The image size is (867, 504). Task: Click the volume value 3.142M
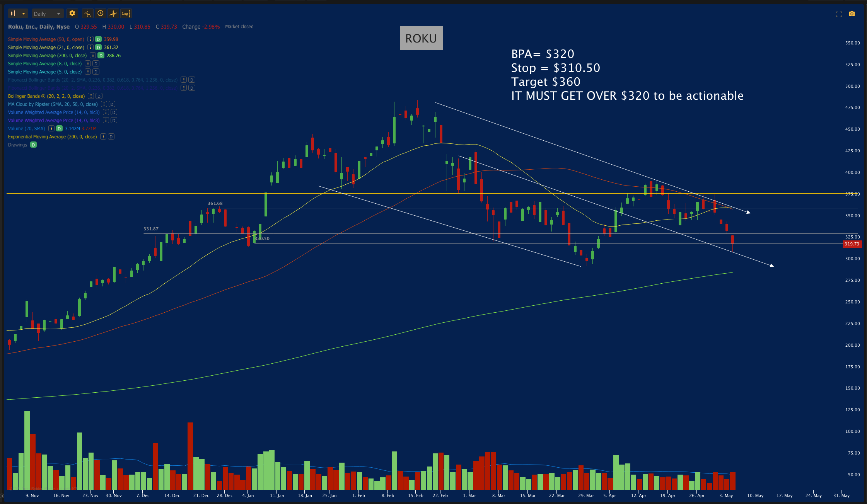[72, 128]
